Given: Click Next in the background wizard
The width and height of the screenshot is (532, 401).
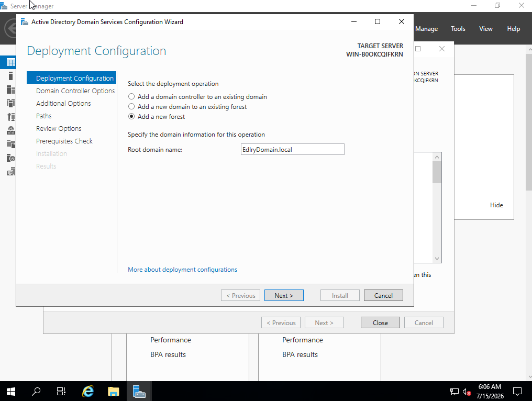Looking at the screenshot, I should pos(324,322).
